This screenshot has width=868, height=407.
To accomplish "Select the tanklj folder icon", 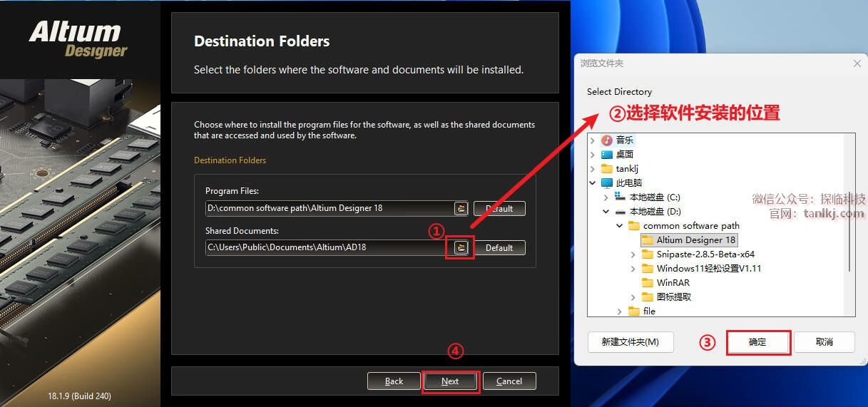I will pyautogui.click(x=607, y=169).
